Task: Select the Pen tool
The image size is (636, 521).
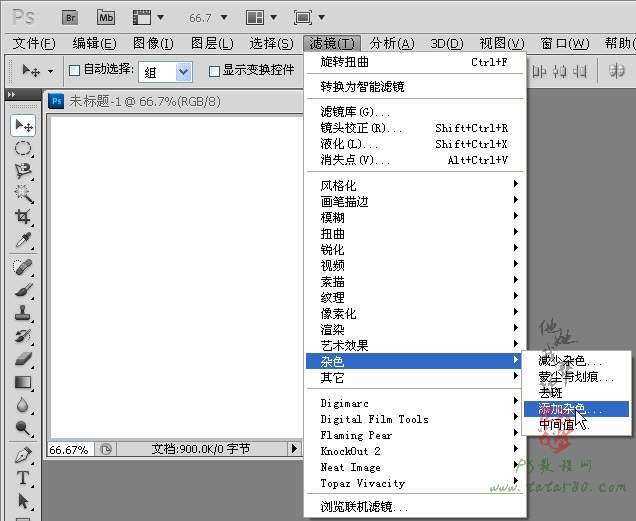Action: pos(23,455)
